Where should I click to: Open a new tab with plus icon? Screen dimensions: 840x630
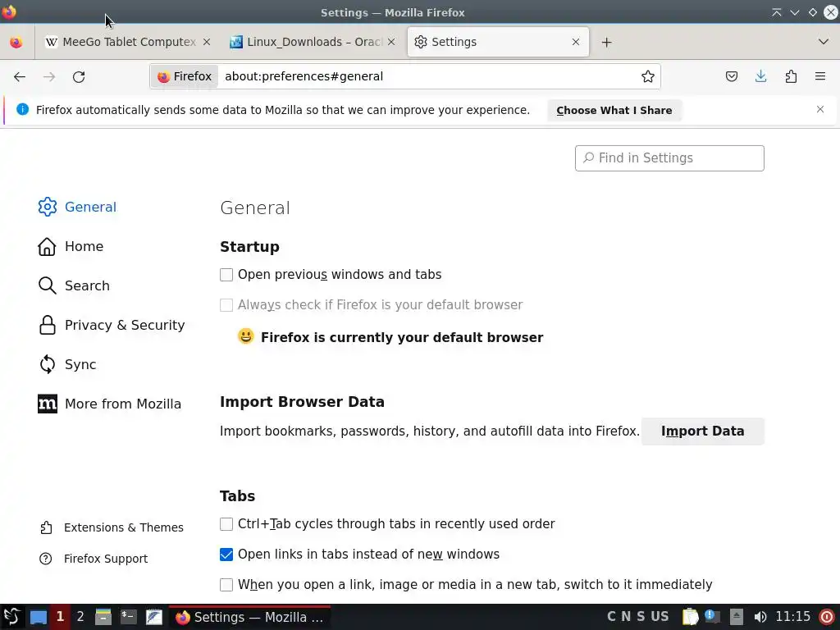click(606, 42)
